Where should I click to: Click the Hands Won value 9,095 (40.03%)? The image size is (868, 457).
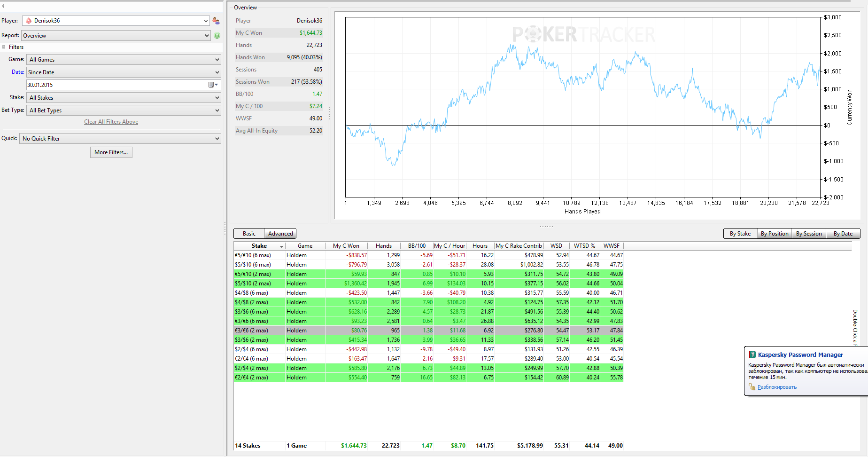[x=304, y=57]
